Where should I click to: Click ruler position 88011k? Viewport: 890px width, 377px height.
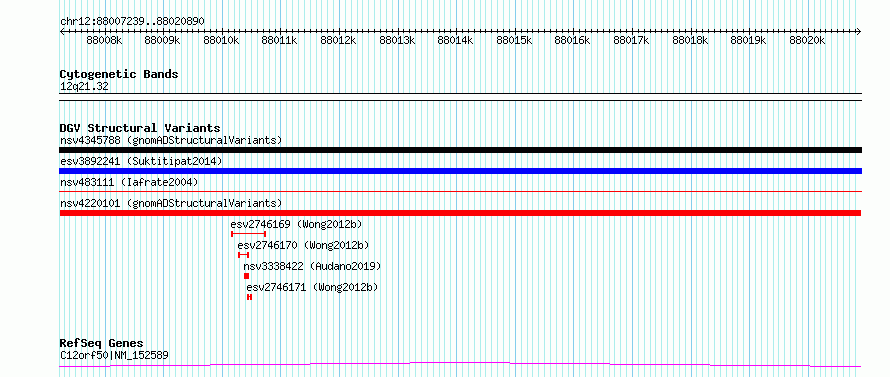point(280,40)
